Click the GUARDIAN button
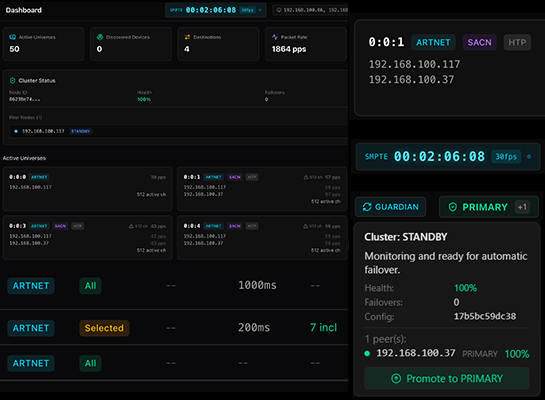 click(391, 207)
